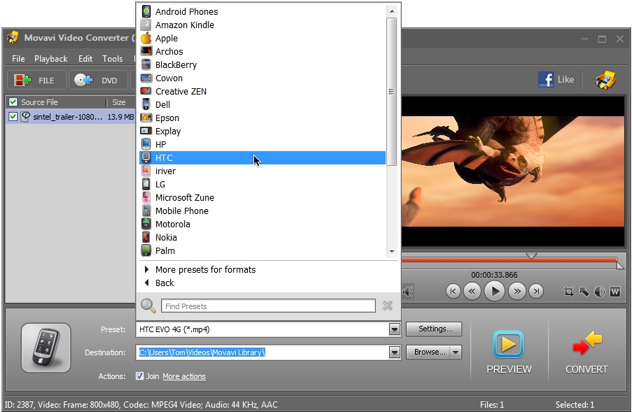Click the Motorola phone icon
The width and height of the screenshot is (632, 412).
pos(146,224)
